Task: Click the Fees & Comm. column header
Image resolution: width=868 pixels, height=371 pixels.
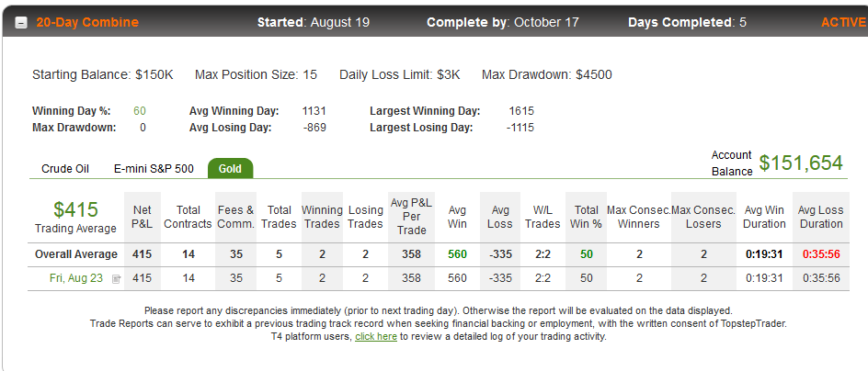Action: (235, 217)
